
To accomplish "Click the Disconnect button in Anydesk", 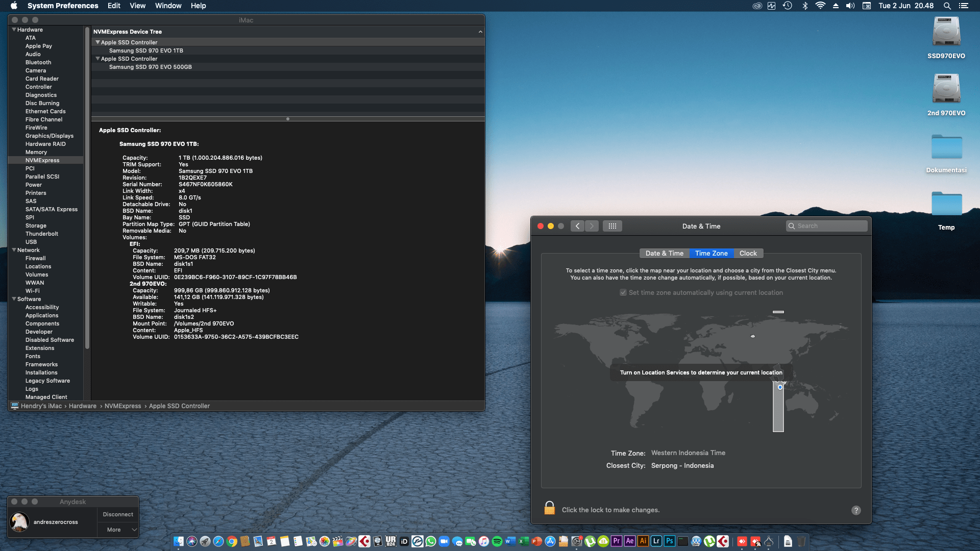I will (118, 514).
